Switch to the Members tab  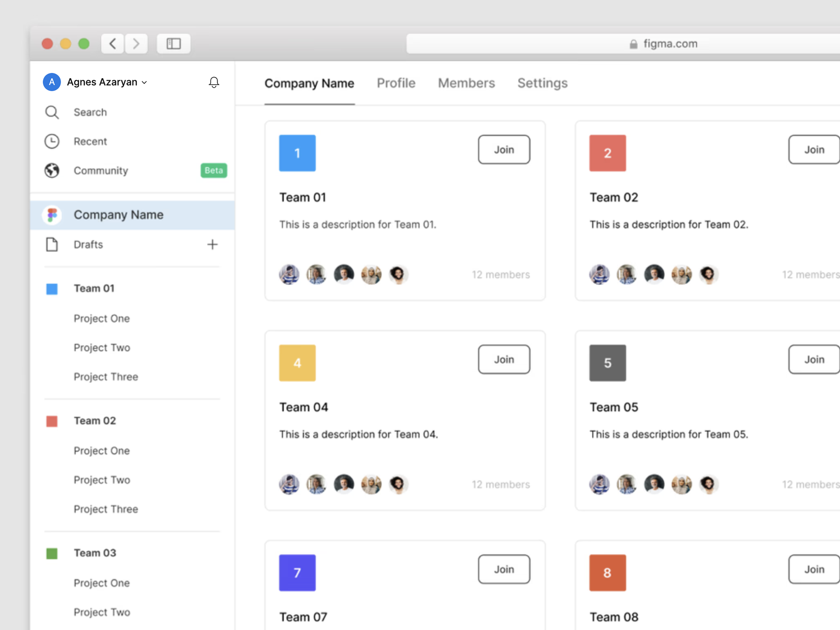[x=466, y=83]
